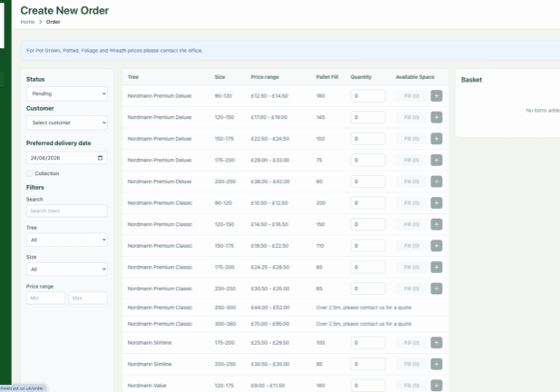This screenshot has width=560, height=392.
Task: Click the Size column header
Action: pos(220,77)
